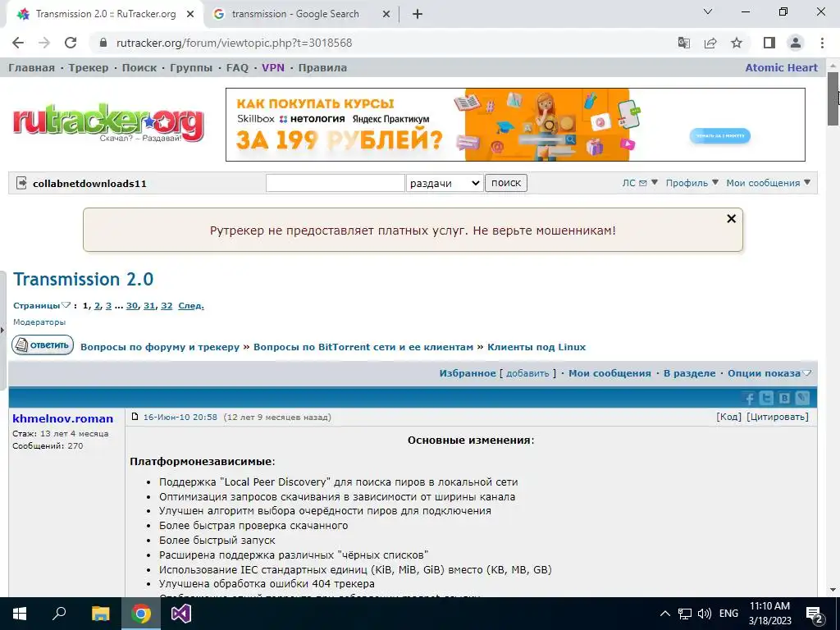Screen dimensions: 840x630
Task: Click the Код link on post
Action: point(728,417)
